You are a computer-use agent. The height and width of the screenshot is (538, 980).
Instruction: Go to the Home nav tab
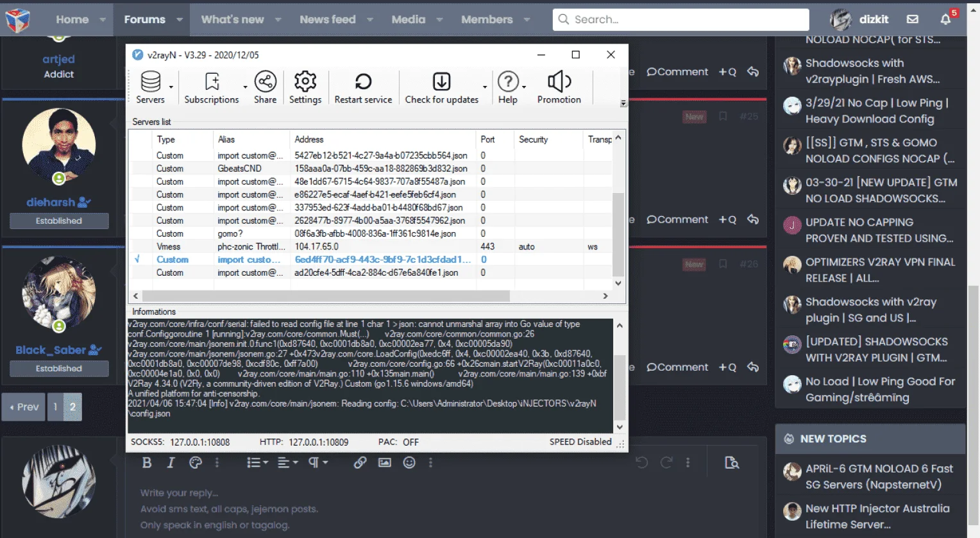point(72,20)
